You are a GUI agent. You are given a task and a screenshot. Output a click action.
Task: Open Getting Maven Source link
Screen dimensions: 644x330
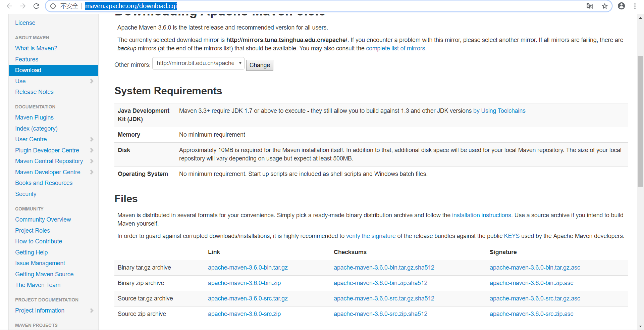click(44, 274)
